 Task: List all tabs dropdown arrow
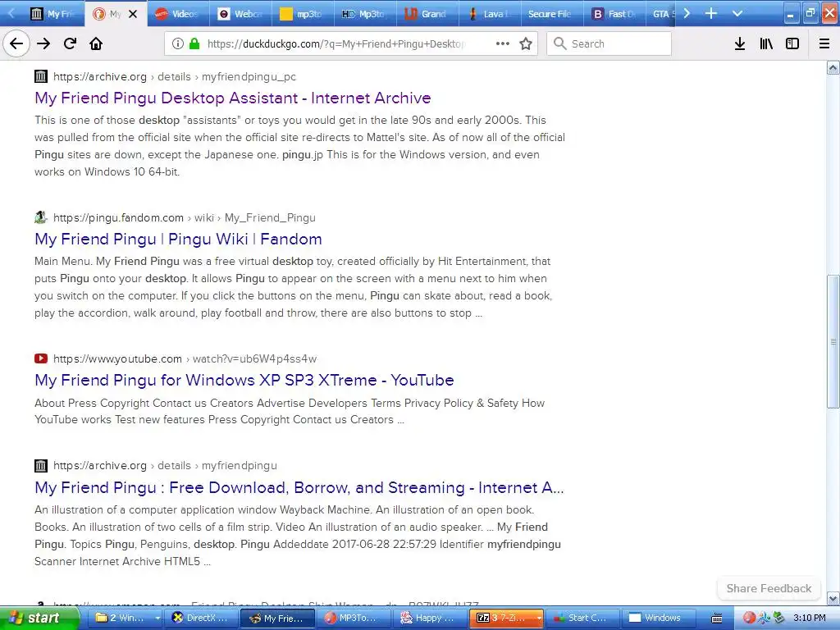(737, 13)
